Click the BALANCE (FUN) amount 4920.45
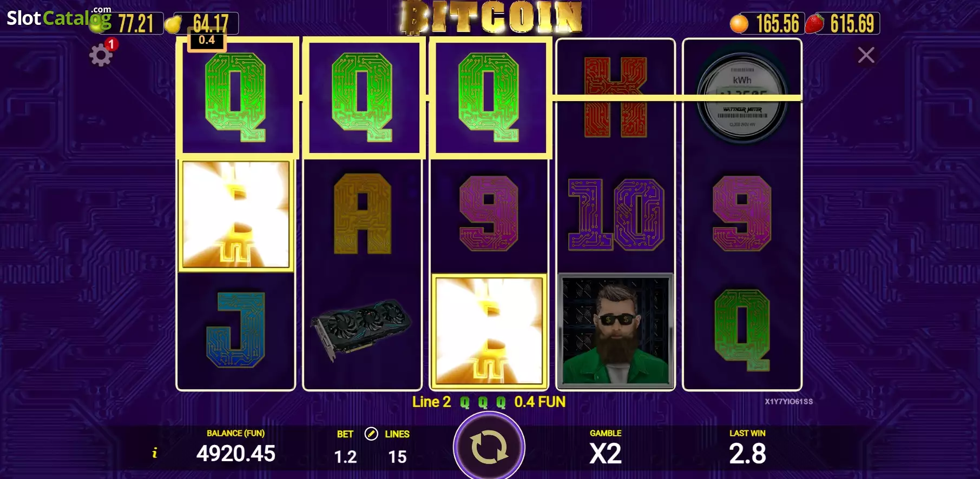Screen dimensions: 980x479 (x=235, y=453)
